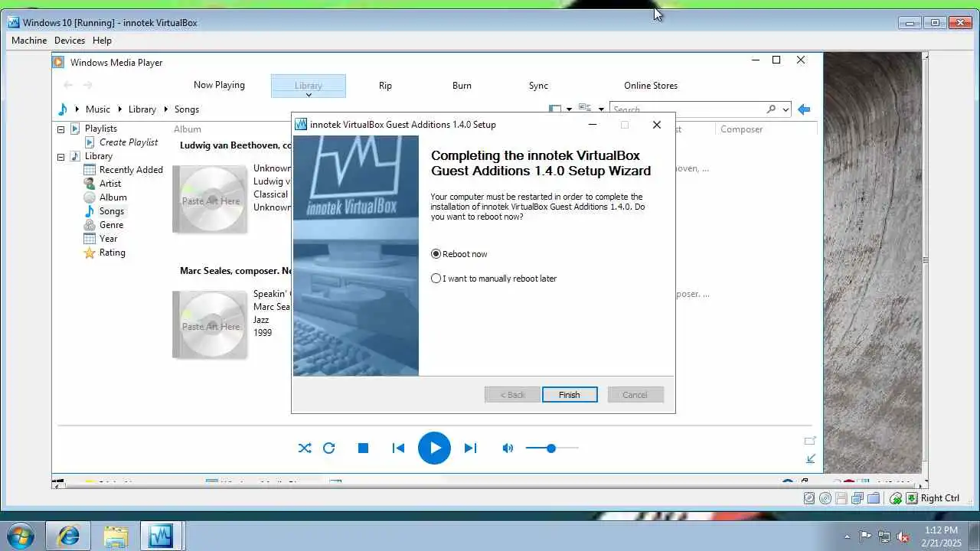
Task: Expand the Library tab dropdown arrow
Action: point(309,95)
